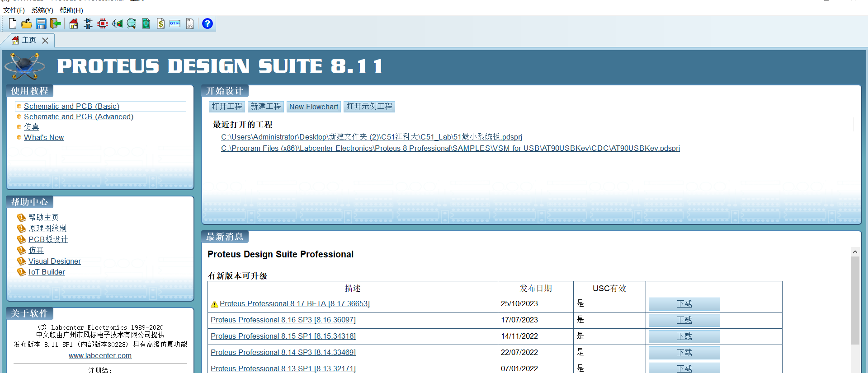The height and width of the screenshot is (373, 868).
Task: Click the 发布日期 column header
Action: [535, 289]
